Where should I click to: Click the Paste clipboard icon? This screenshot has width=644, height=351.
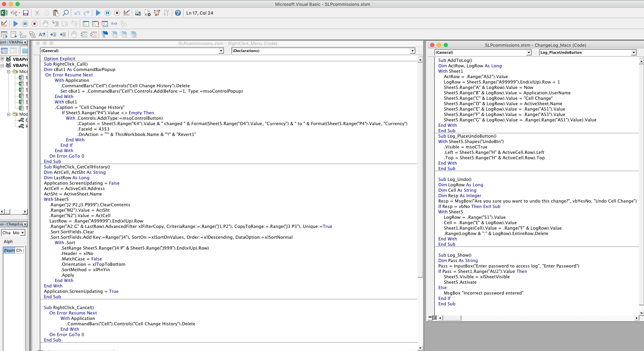coord(56,13)
